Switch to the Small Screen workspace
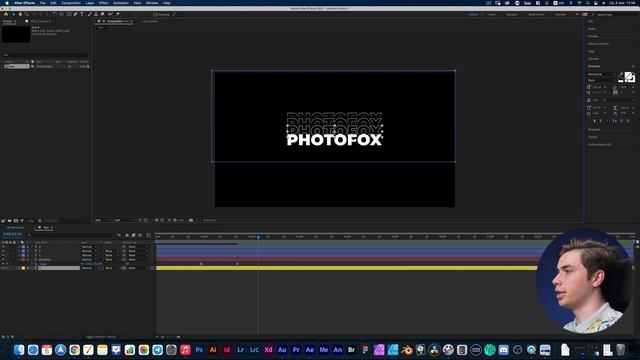The height and width of the screenshot is (360, 640). pos(536,15)
